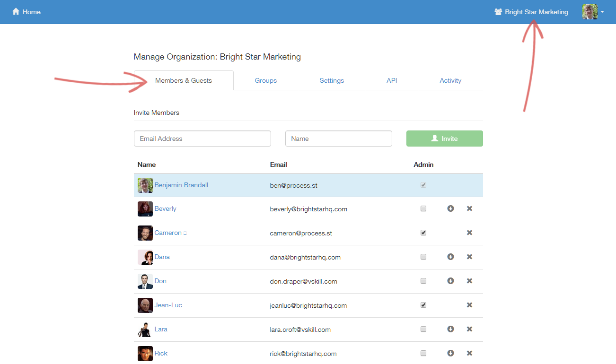Enable the Admin checkbox for Beverly
The height and width of the screenshot is (364, 616).
(x=423, y=208)
